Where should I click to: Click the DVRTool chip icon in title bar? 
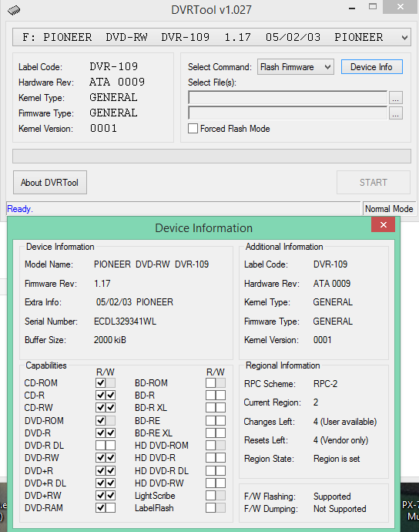14,10
